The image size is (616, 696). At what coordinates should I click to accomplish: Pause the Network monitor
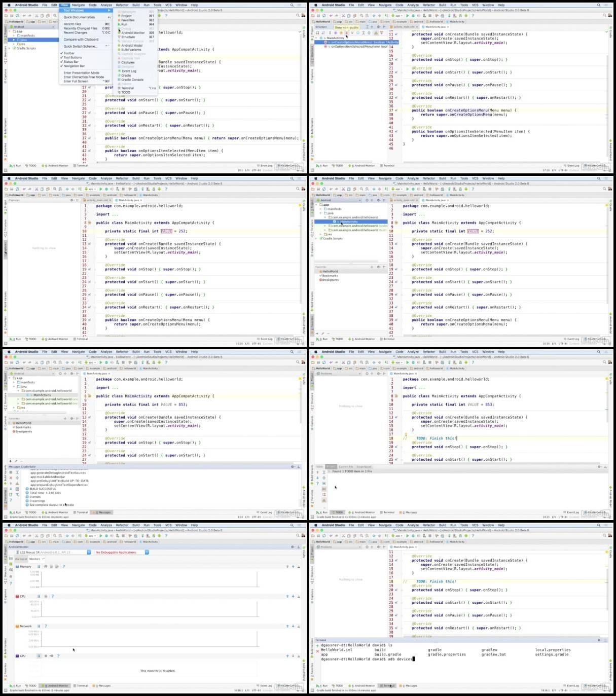click(x=39, y=626)
